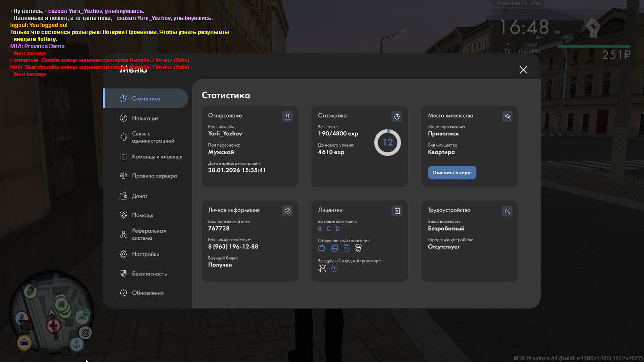Image resolution: width=644 pixels, height=362 pixels.
Task: Click the fist icon in the HUD
Action: (593, 28)
